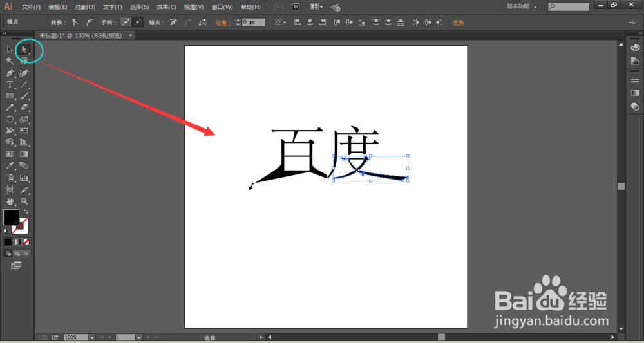
Task: Select the Lasso tool
Action: pyautogui.click(x=24, y=61)
